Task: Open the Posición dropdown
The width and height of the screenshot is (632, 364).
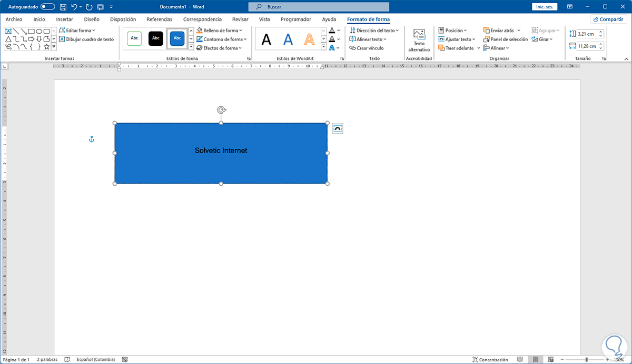Action: 452,31
